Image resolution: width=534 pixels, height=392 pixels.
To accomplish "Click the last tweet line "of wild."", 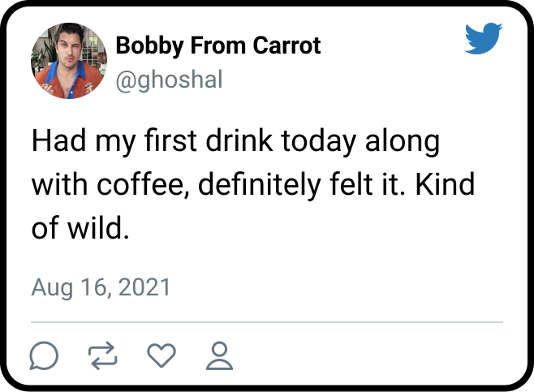I will pyautogui.click(x=81, y=229).
